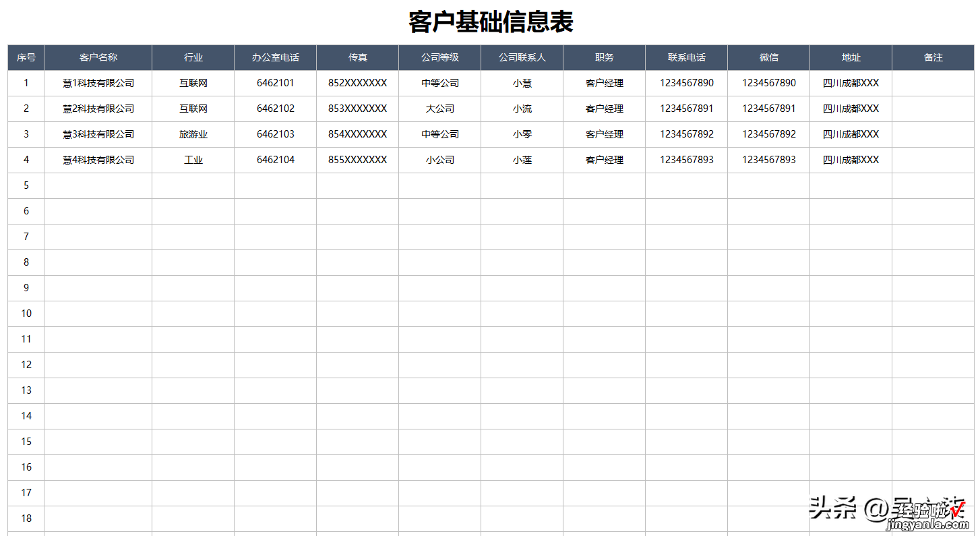
Task: Select fax cell 853XXXXXXX
Action: 358,109
